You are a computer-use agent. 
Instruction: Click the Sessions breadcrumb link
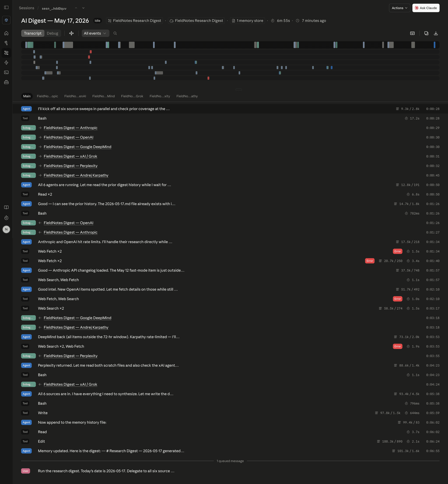[x=27, y=8]
